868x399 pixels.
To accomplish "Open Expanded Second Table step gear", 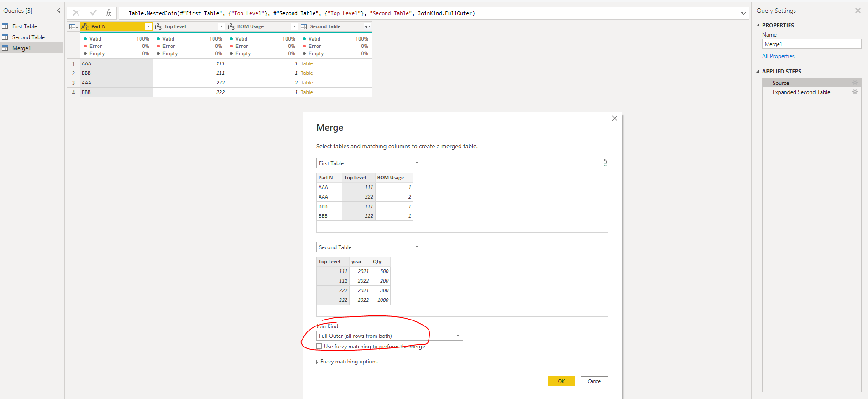I will pos(855,92).
